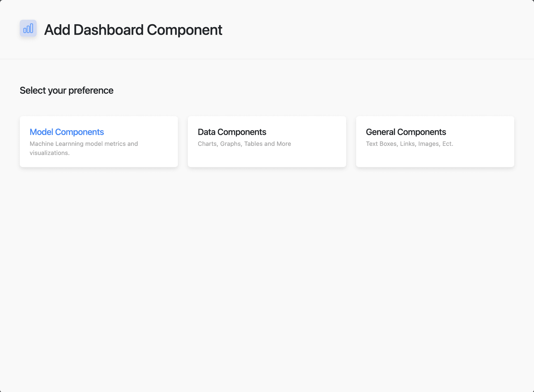Click the Select your preference heading
The height and width of the screenshot is (392, 534).
coord(66,91)
